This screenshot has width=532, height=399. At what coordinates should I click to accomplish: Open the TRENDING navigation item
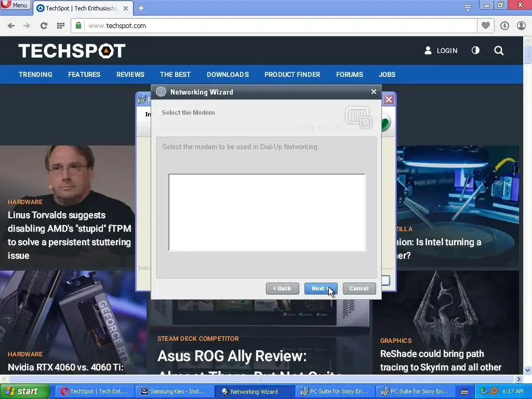coord(36,75)
